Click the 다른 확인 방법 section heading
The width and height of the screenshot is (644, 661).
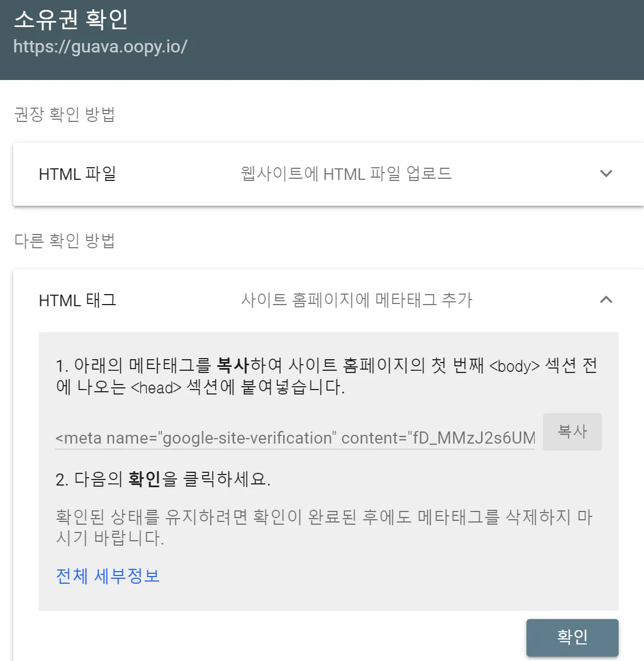65,241
